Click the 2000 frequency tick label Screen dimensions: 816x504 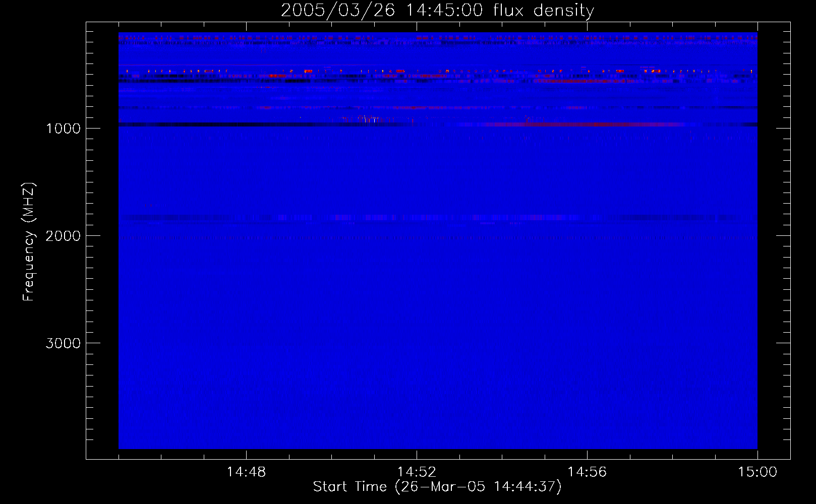coord(63,236)
